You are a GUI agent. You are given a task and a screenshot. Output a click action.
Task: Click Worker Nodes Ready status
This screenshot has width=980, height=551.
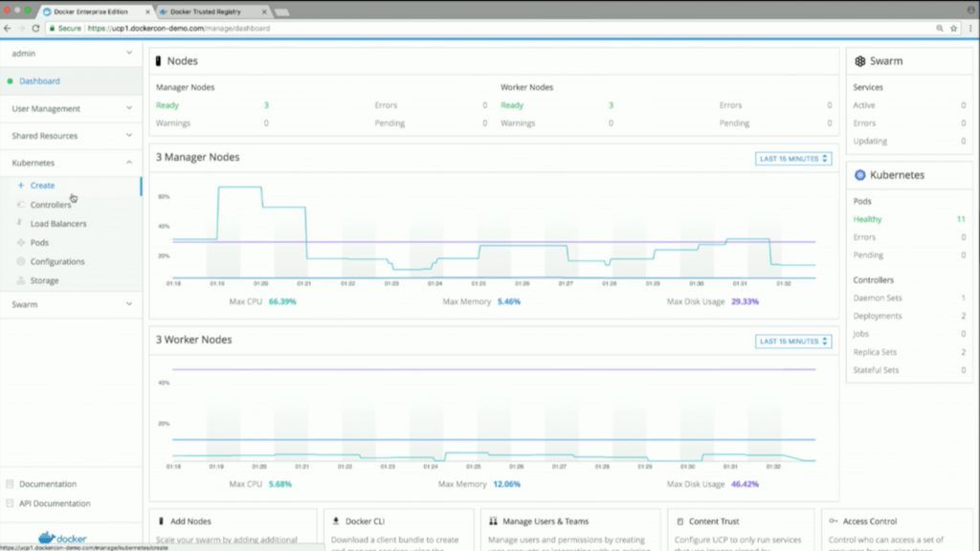coord(512,105)
